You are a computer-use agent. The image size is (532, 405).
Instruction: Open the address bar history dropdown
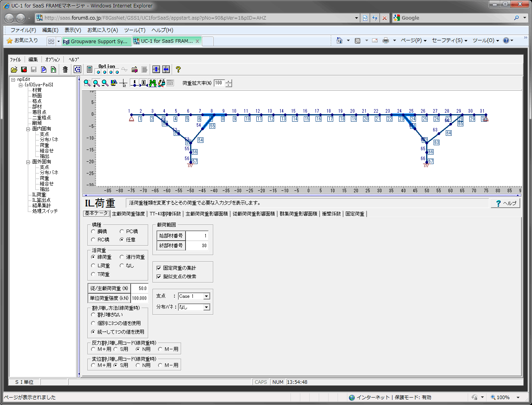[356, 18]
